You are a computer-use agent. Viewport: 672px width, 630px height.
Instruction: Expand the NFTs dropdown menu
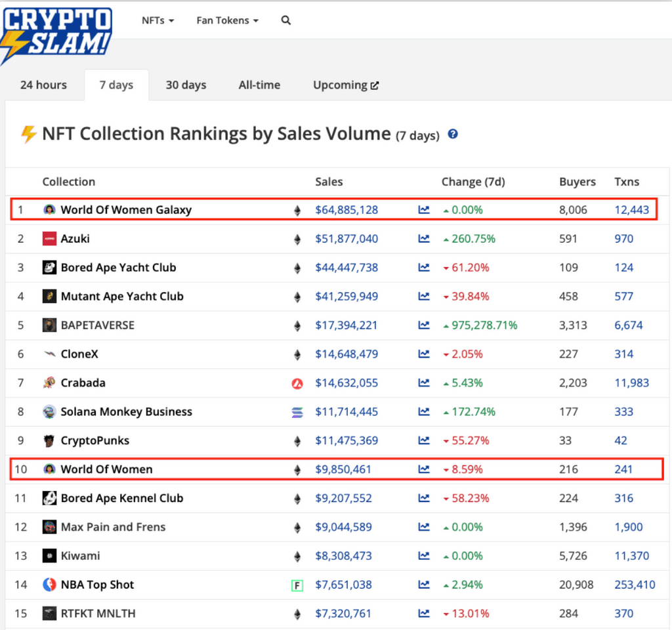click(157, 20)
